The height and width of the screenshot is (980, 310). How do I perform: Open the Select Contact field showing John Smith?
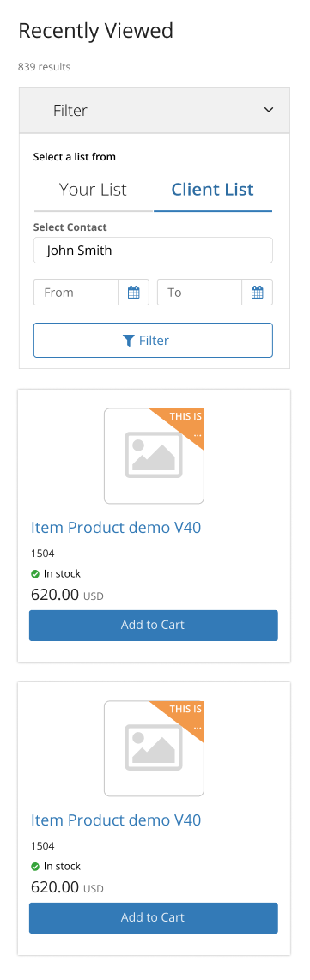tap(153, 251)
